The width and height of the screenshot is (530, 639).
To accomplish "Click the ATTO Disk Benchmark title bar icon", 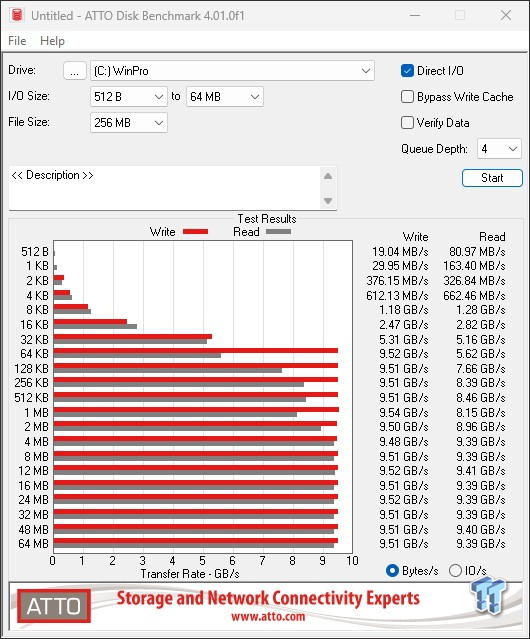I will [17, 15].
